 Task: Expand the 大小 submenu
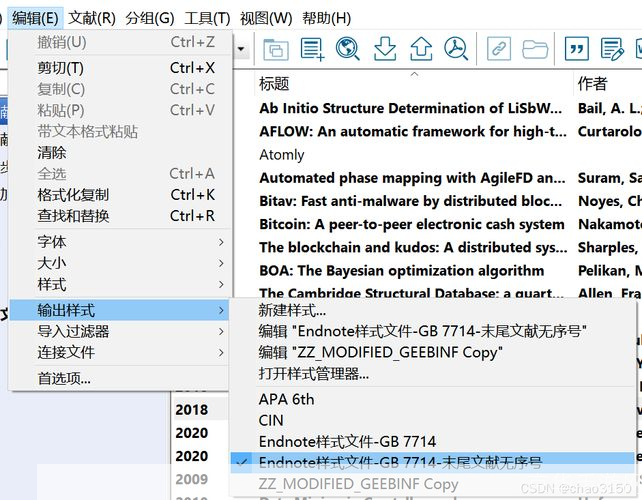(120, 263)
